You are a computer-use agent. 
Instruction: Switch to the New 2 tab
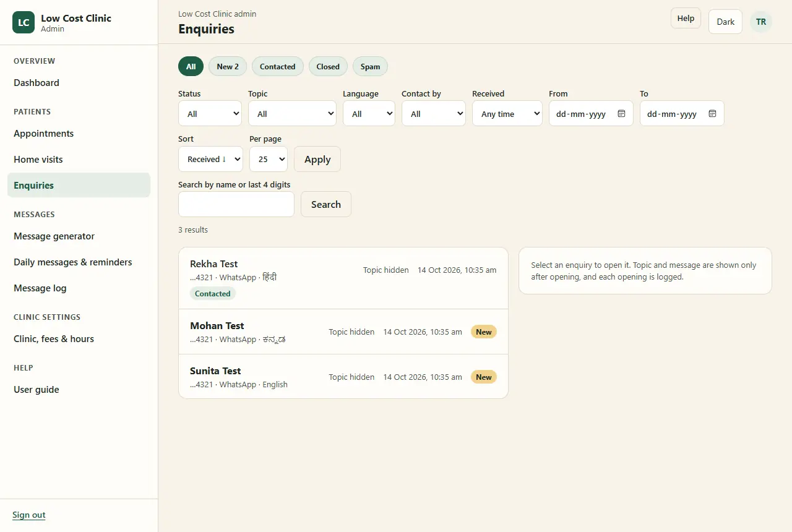[228, 66]
